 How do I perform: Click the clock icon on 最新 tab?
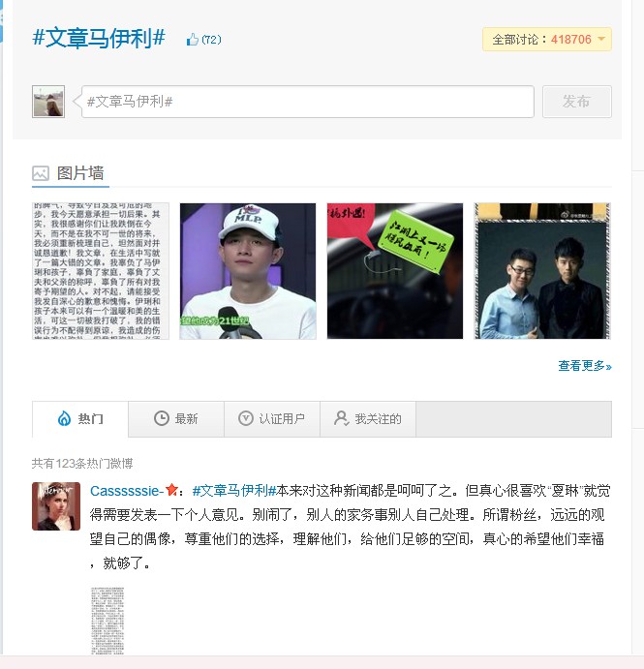point(162,418)
